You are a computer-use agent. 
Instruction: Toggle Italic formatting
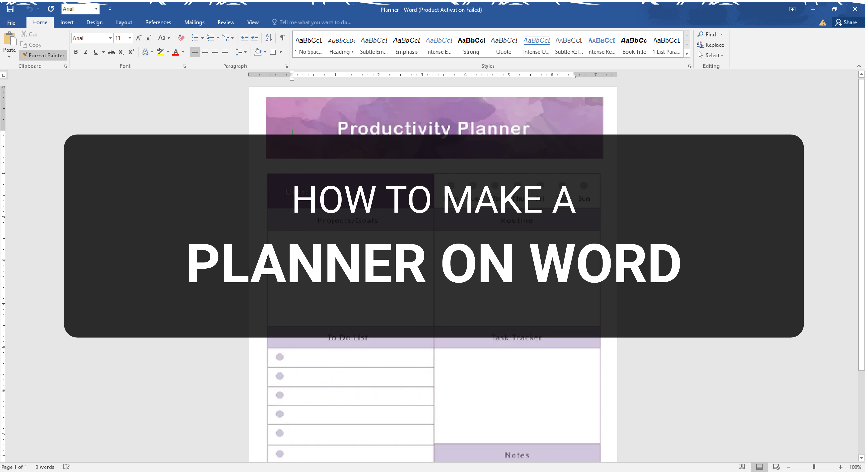coord(86,52)
